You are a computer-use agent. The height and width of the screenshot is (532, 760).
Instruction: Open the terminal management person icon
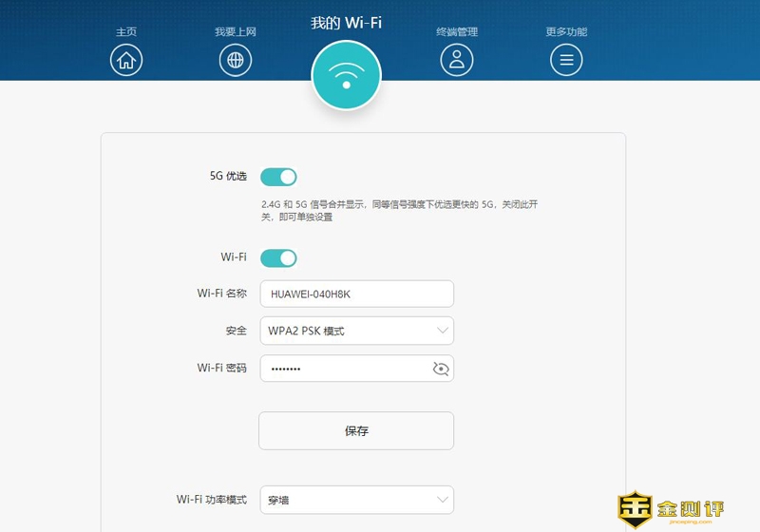(457, 61)
